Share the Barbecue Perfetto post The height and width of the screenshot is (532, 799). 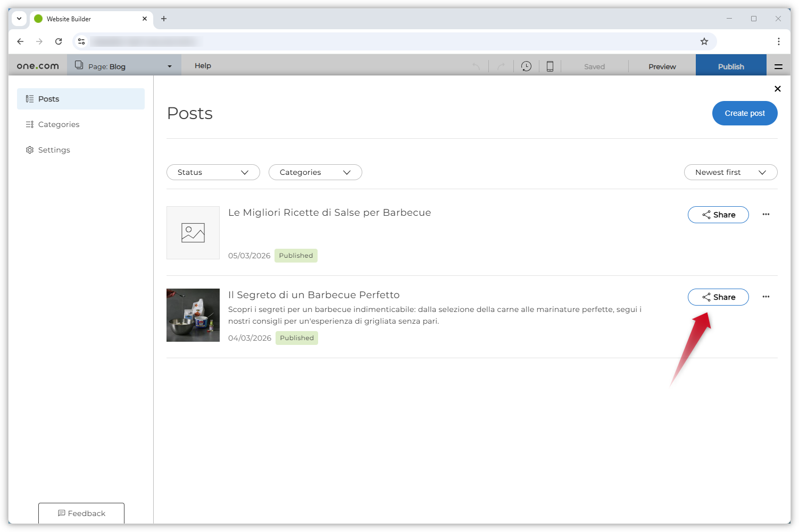pyautogui.click(x=718, y=297)
